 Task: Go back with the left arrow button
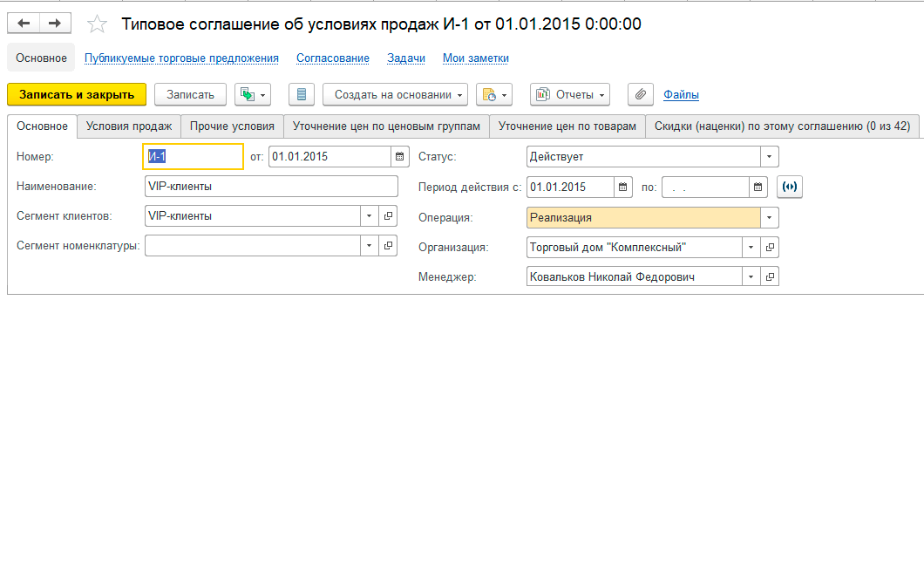[x=24, y=24]
